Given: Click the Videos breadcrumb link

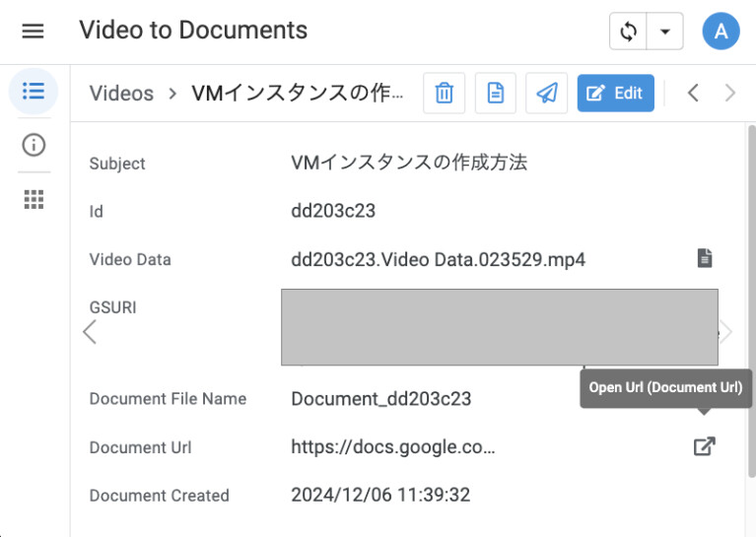Looking at the screenshot, I should 121,94.
